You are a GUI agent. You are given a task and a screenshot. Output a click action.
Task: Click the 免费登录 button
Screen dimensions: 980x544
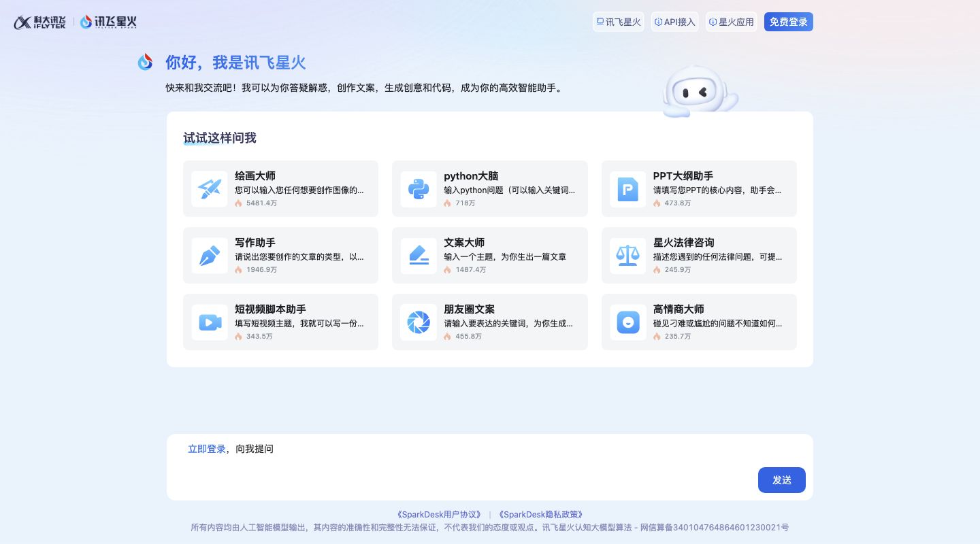(788, 22)
